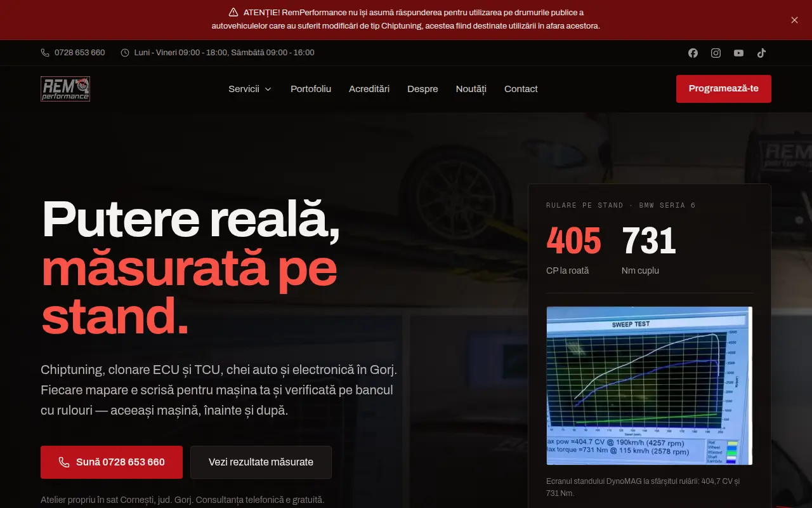Open the Facebook social icon
The width and height of the screenshot is (812, 508).
click(693, 53)
